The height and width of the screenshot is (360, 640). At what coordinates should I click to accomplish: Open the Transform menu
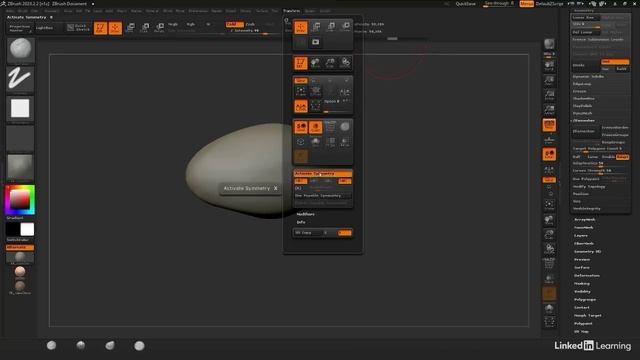pos(291,11)
